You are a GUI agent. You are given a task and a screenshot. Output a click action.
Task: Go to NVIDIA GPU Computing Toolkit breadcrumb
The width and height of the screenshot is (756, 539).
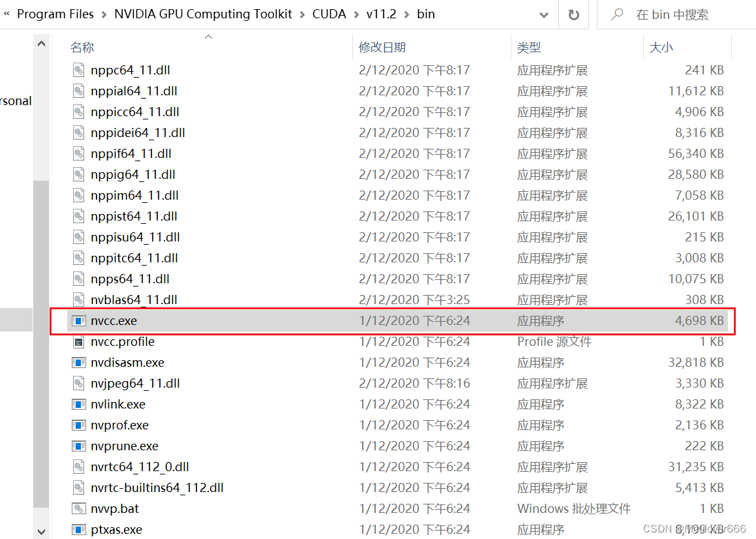[x=203, y=14]
